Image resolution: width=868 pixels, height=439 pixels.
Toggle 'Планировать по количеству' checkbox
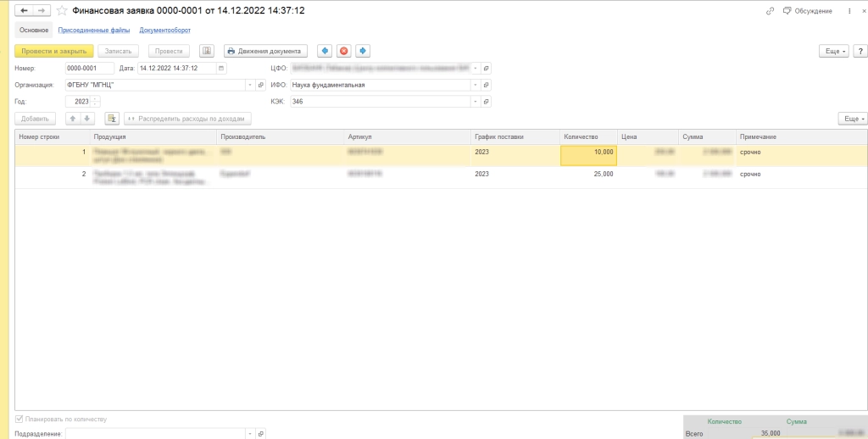pyautogui.click(x=19, y=420)
